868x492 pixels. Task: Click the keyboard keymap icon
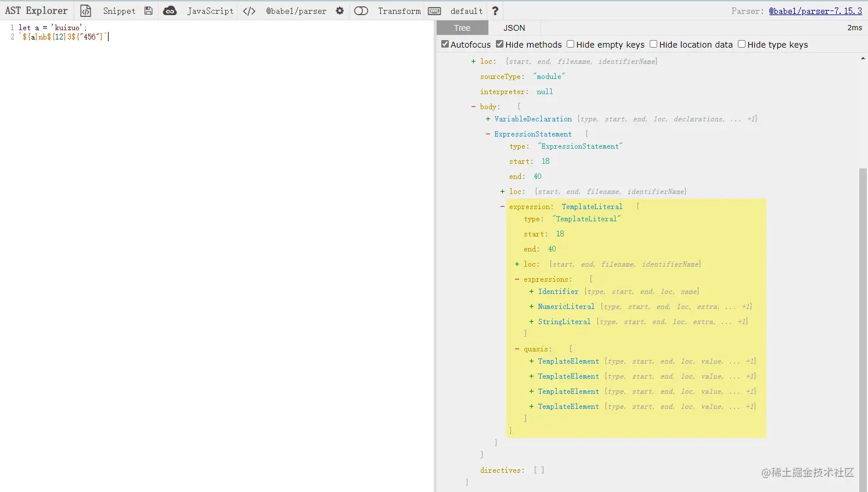[434, 10]
